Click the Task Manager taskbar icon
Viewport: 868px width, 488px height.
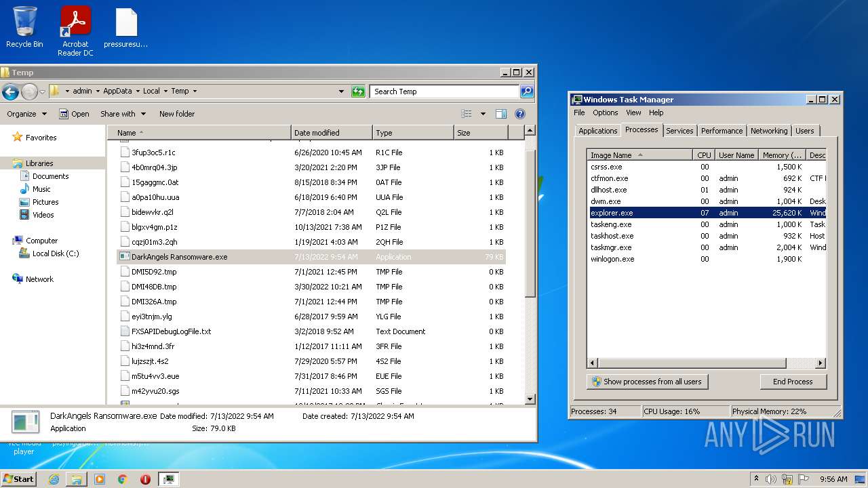(x=169, y=479)
